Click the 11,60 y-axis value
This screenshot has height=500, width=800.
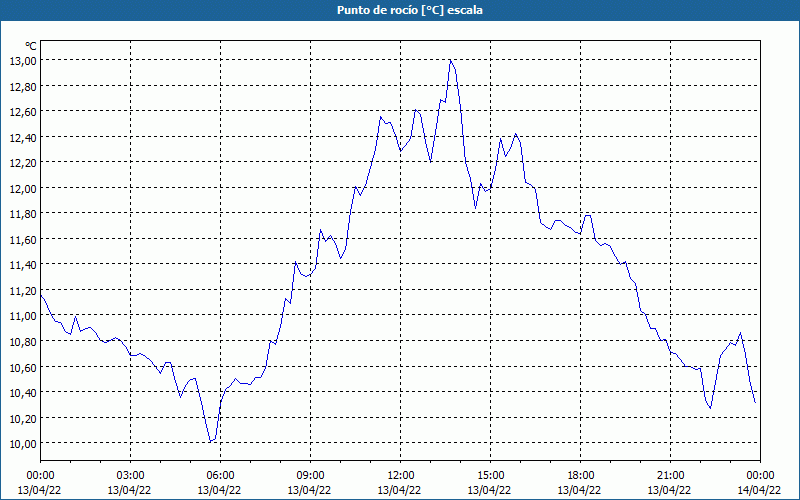click(23, 239)
